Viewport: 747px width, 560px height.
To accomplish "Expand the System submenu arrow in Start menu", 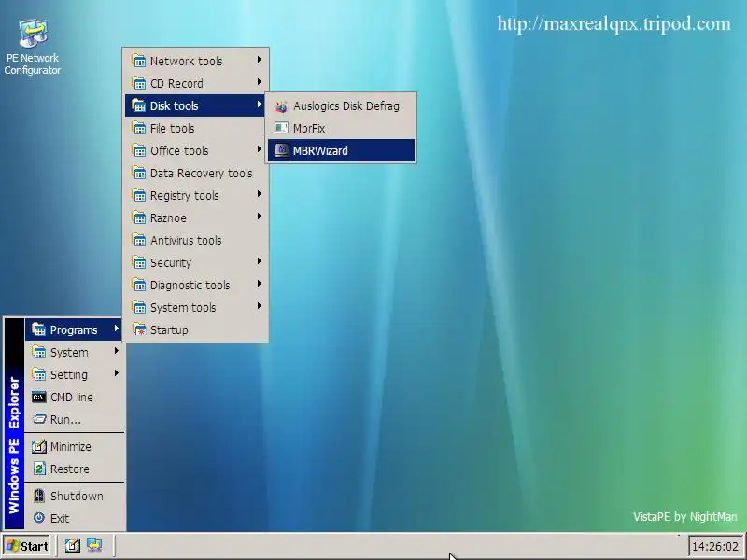I will [x=116, y=351].
